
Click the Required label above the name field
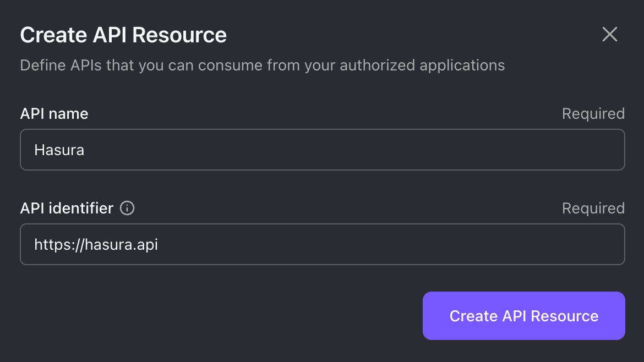pos(593,113)
